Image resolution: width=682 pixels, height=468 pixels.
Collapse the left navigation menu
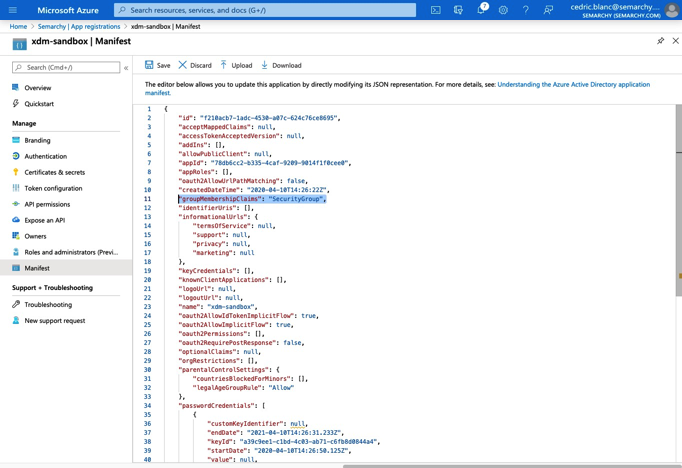(126, 68)
